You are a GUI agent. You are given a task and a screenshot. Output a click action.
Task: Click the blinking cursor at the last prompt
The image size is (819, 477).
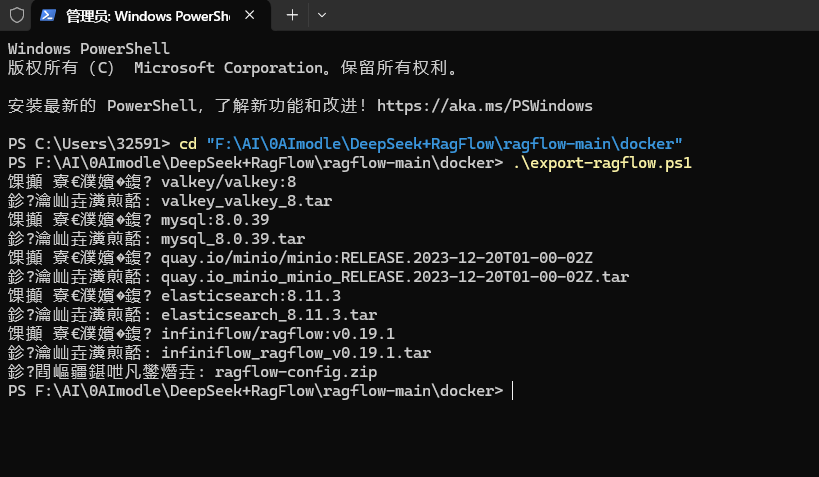pos(512,391)
